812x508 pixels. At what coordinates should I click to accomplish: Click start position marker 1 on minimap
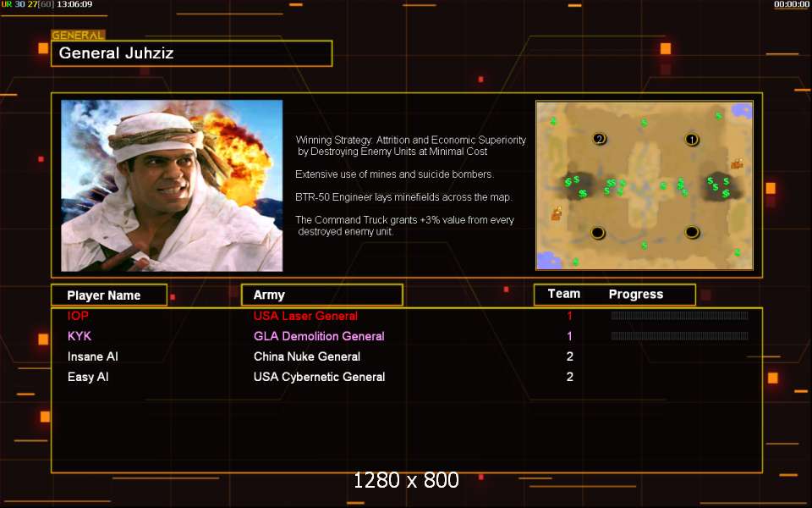click(692, 140)
